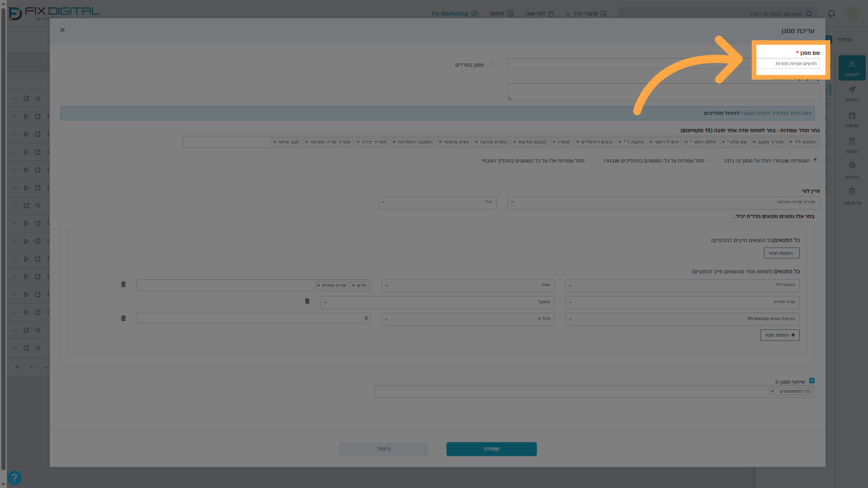Delete the WhatsApp messages condition row
The width and height of the screenshot is (868, 488).
(123, 318)
